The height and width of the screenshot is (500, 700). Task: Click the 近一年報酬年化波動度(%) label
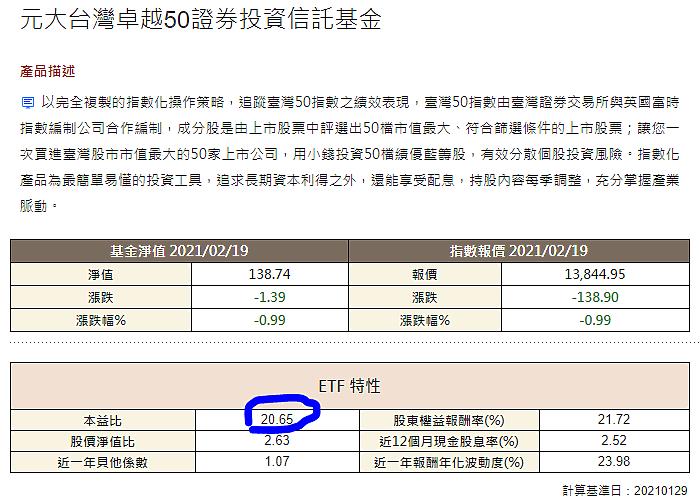click(x=449, y=462)
